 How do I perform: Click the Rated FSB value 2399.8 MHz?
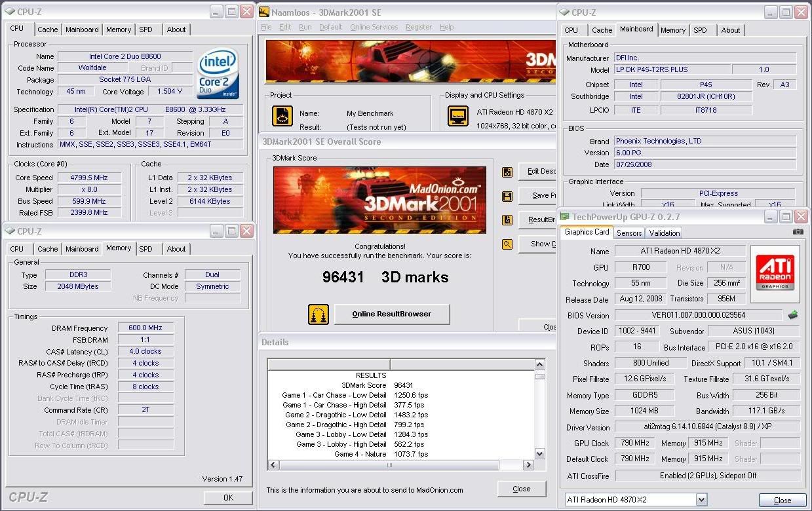click(90, 213)
